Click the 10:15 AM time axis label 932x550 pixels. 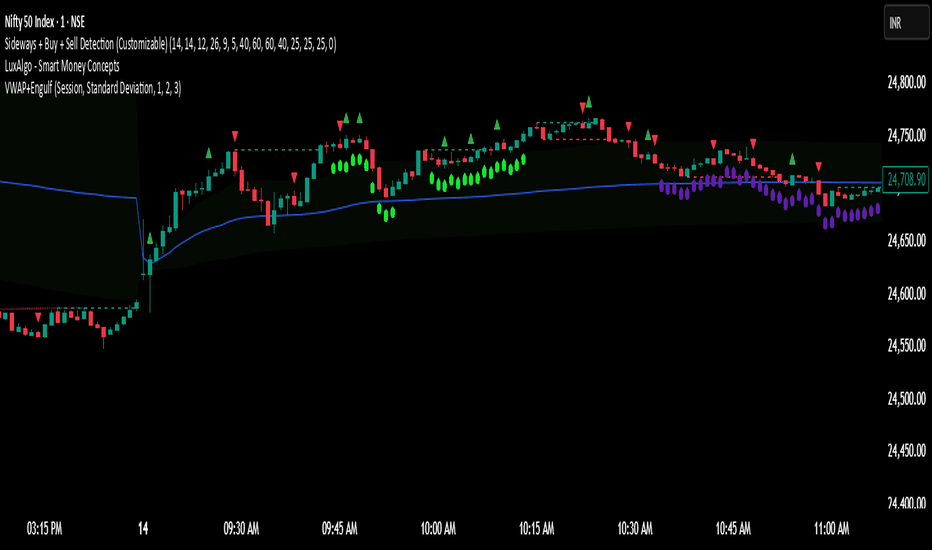coord(537,528)
